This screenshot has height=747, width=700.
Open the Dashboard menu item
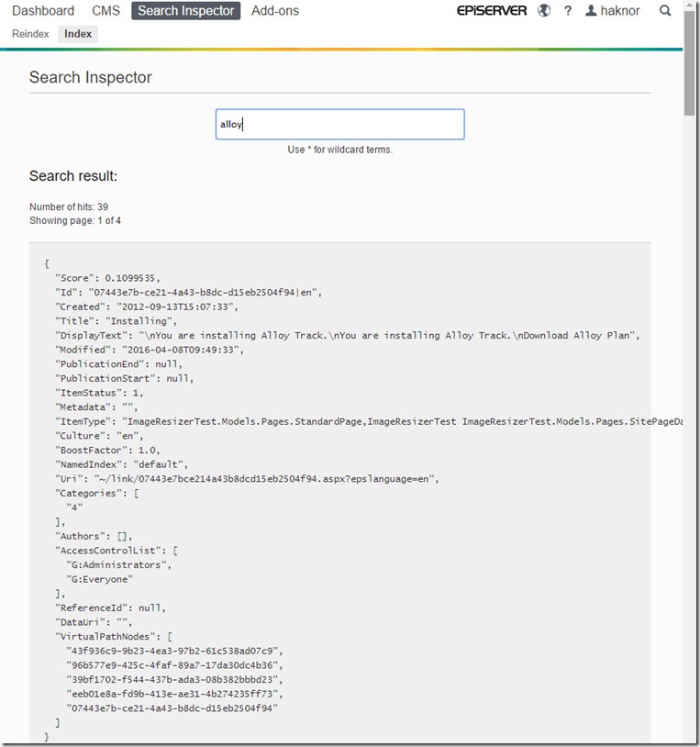43,11
